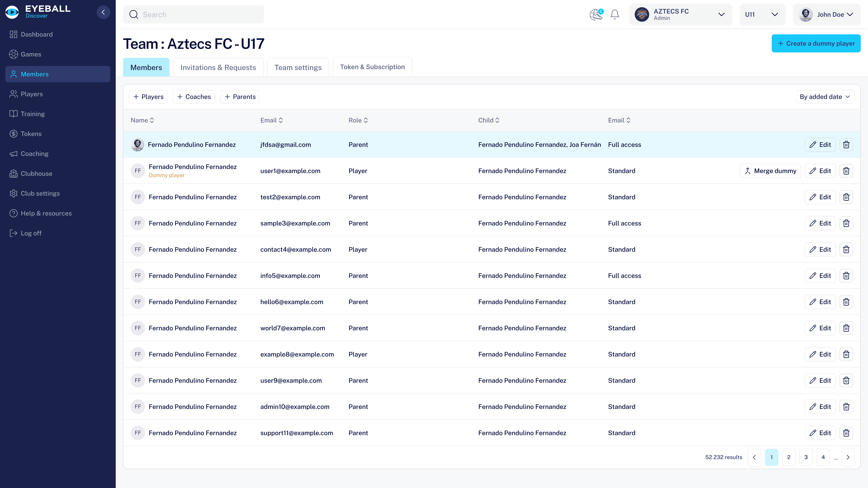This screenshot has width=868, height=488.
Task: Delete the contact4@example.com member
Action: [x=846, y=250]
